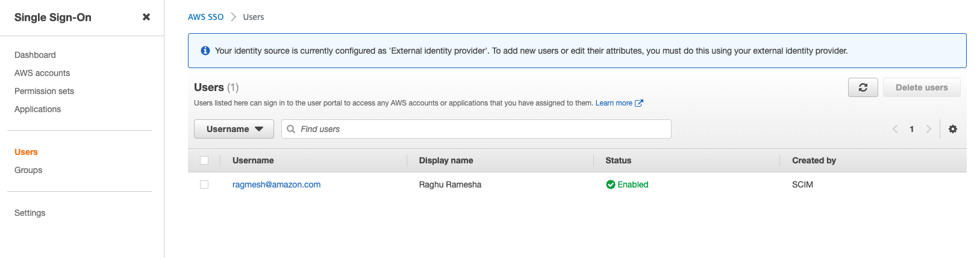Click the info icon in the banner
The height and width of the screenshot is (258, 980).
coord(205,51)
